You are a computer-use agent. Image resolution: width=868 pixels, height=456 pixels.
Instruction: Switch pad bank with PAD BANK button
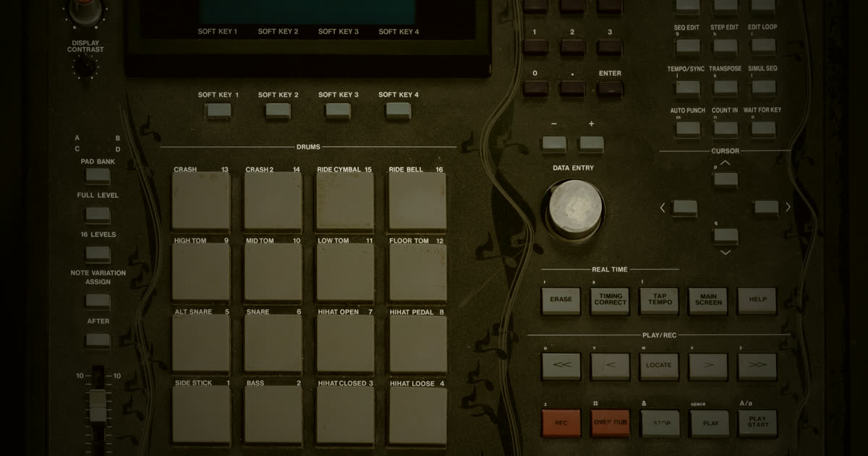coord(98,176)
